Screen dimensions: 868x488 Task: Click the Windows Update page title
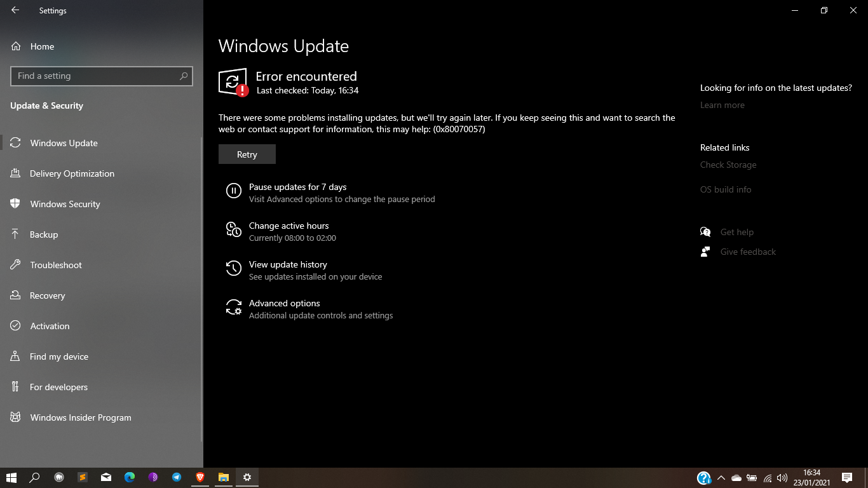(283, 46)
